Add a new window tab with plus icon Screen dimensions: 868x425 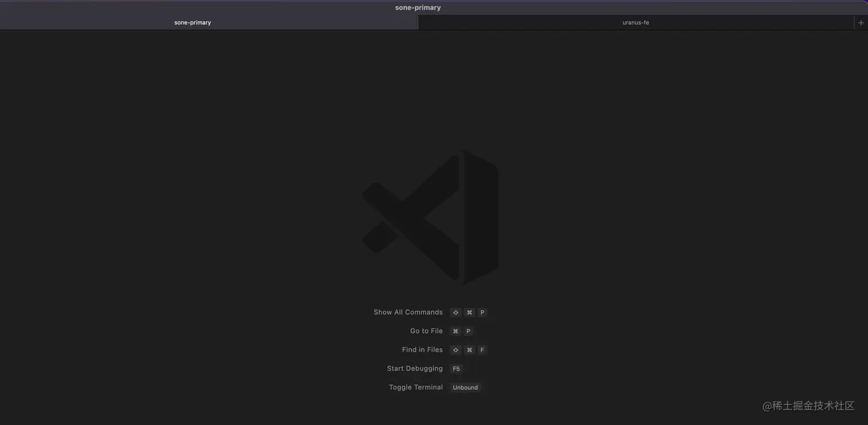point(861,22)
